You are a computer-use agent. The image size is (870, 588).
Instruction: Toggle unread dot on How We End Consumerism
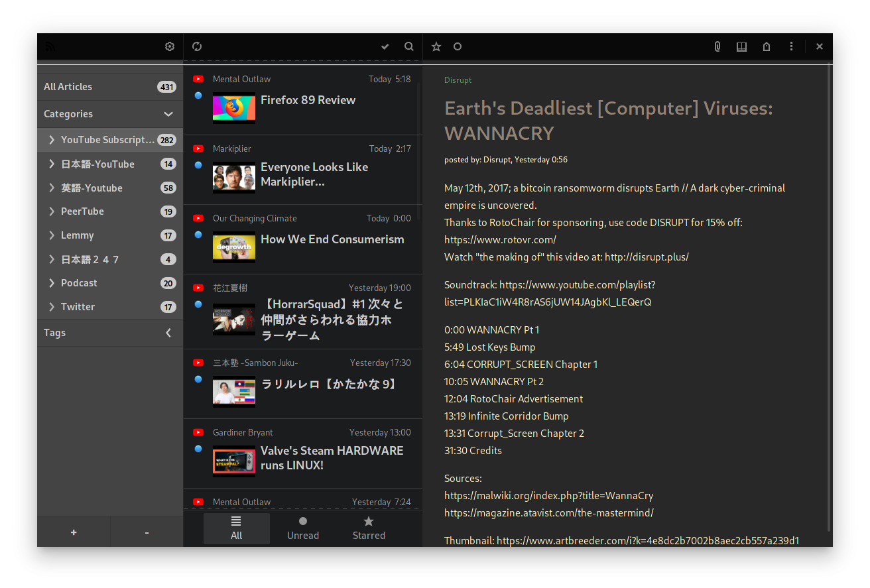click(198, 235)
